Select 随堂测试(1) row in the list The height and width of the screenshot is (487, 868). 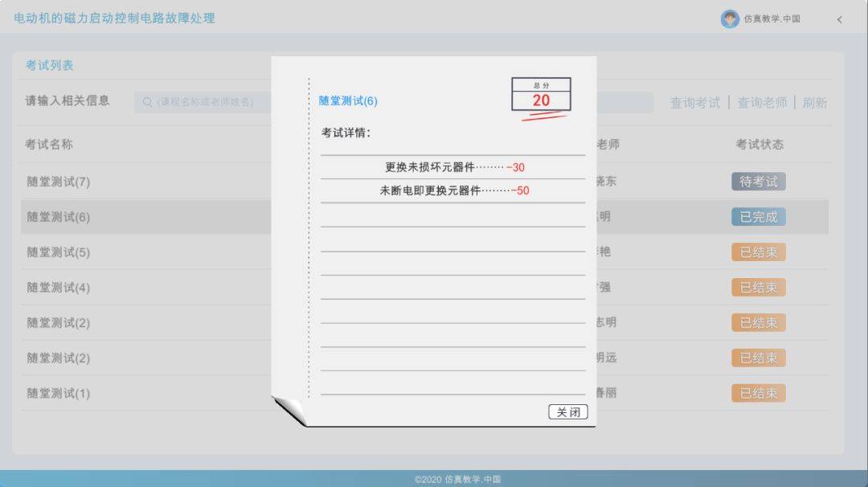pyautogui.click(x=424, y=394)
